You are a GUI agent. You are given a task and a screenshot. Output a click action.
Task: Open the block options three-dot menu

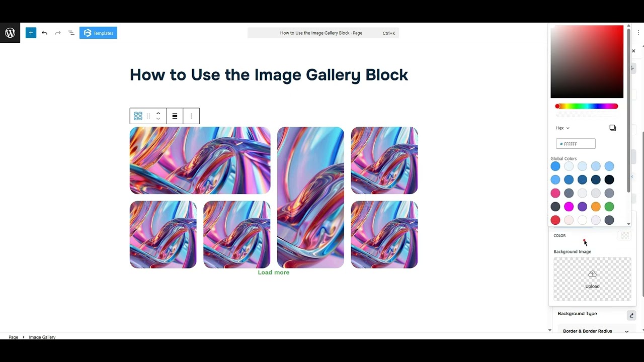tap(191, 116)
